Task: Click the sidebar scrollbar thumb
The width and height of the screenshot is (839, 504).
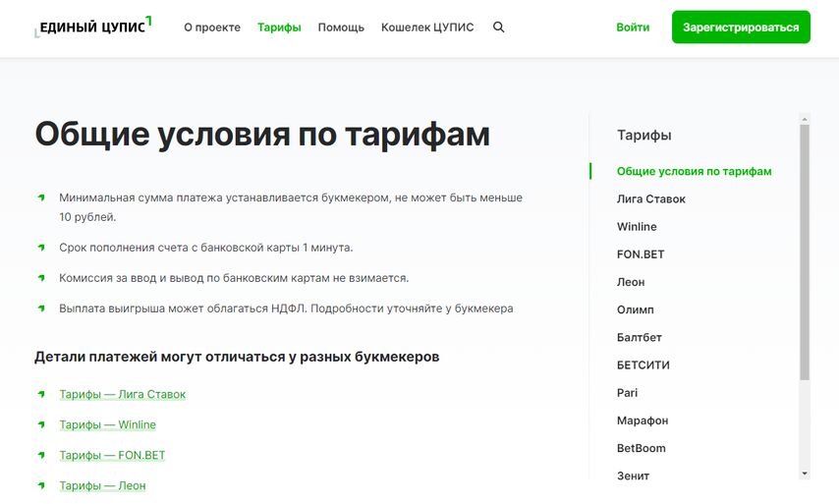Action: click(805, 252)
